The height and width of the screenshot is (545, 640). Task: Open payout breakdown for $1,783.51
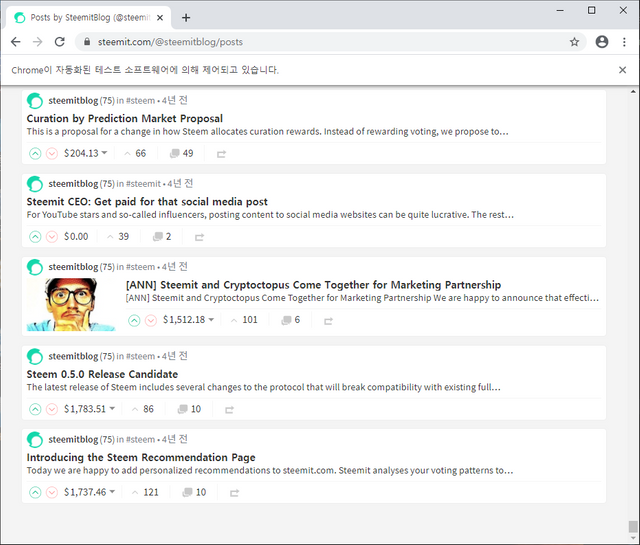tap(112, 409)
